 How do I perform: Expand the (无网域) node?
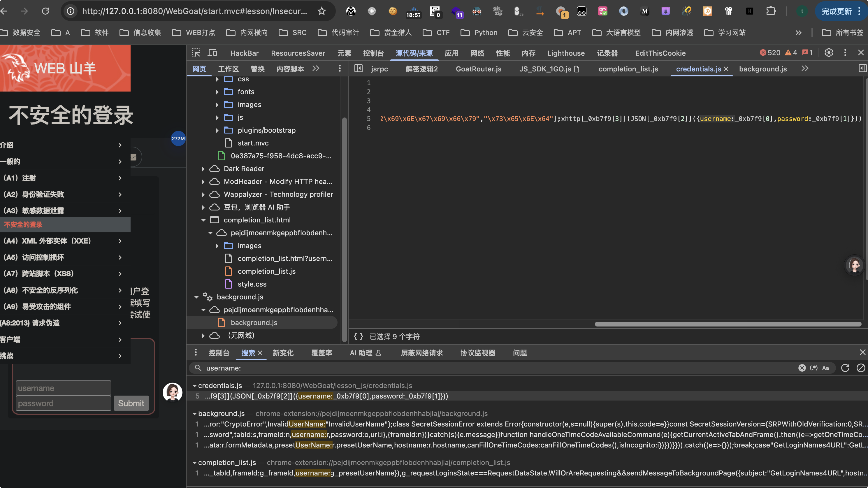(x=203, y=335)
